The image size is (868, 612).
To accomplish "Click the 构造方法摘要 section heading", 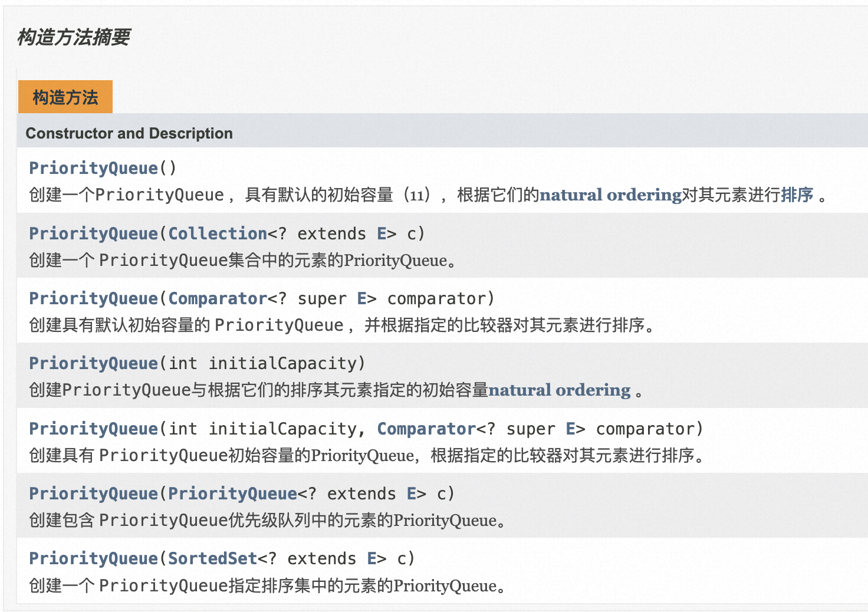I will tap(74, 37).
